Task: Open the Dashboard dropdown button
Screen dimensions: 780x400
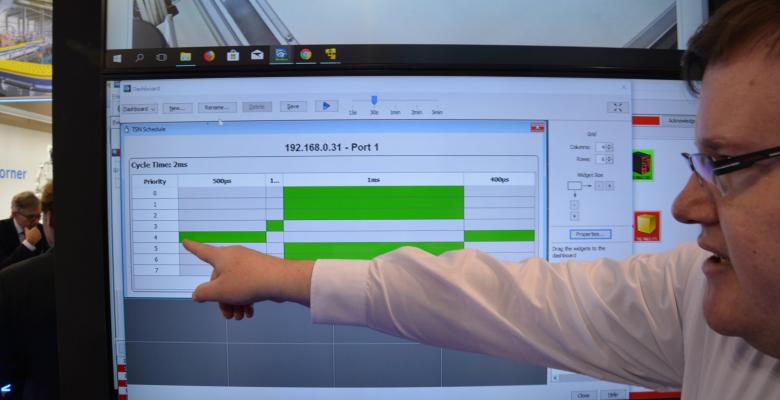Action: coord(139,108)
